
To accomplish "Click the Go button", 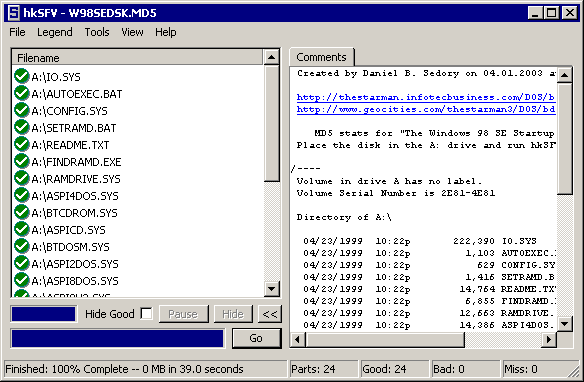I will 256,338.
